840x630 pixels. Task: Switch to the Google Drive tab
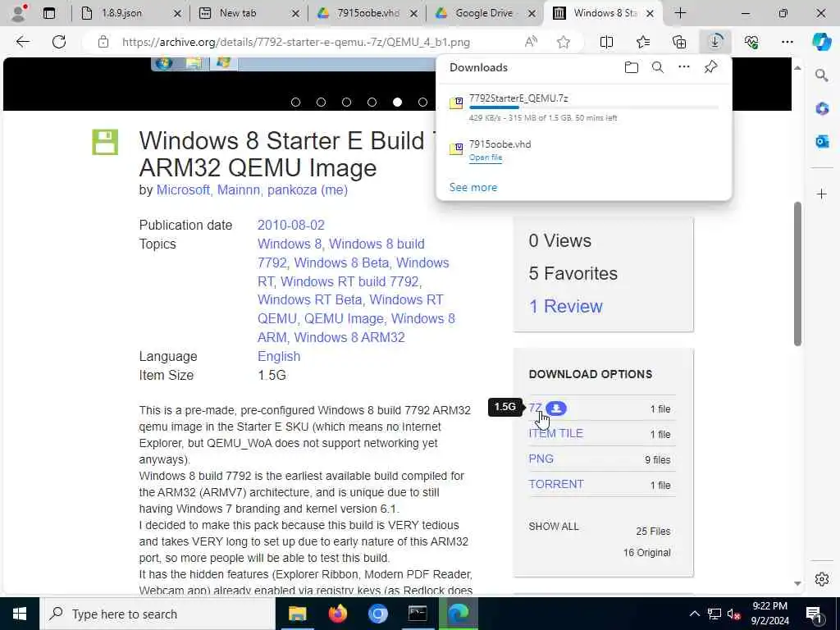click(x=484, y=13)
